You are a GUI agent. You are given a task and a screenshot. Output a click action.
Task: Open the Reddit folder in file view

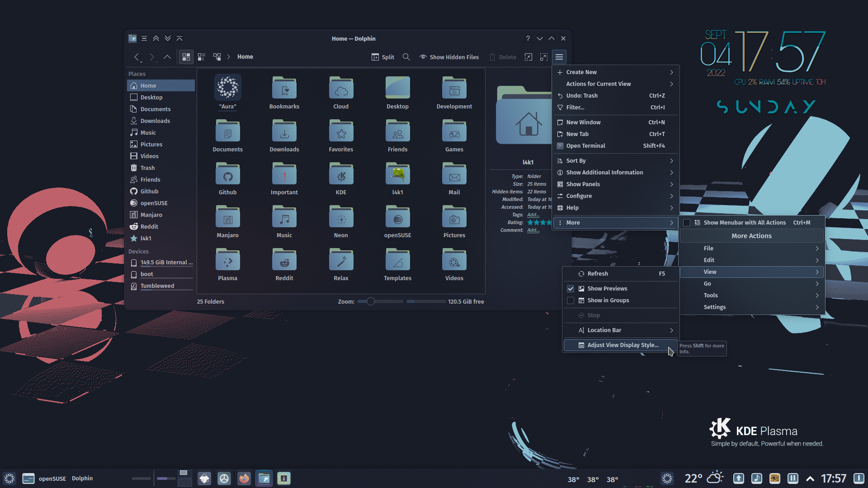tap(284, 260)
